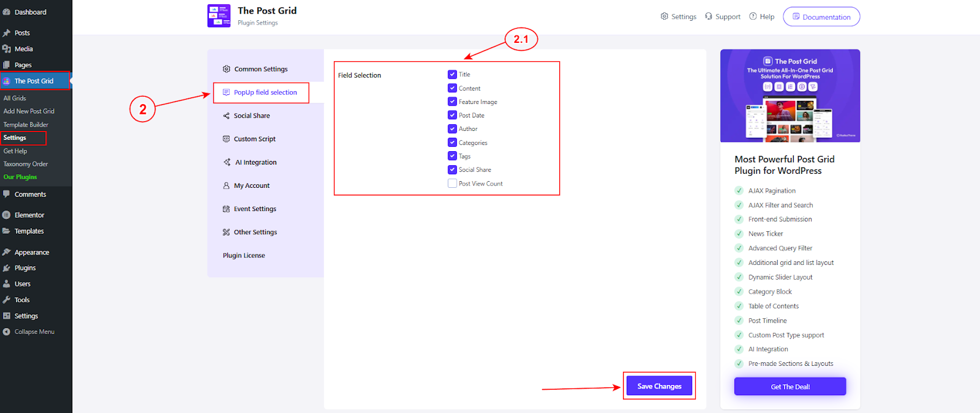Click the Plugins plug icon
Image resolution: width=980 pixels, height=413 pixels.
coord(7,268)
